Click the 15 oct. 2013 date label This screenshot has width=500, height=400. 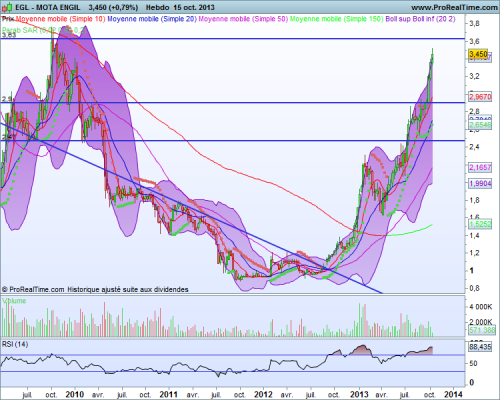point(194,7)
